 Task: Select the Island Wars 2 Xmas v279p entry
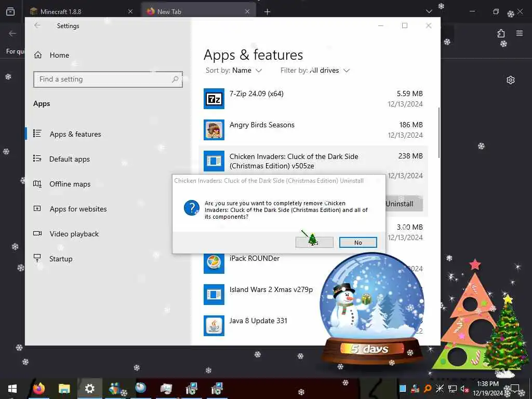point(313,295)
